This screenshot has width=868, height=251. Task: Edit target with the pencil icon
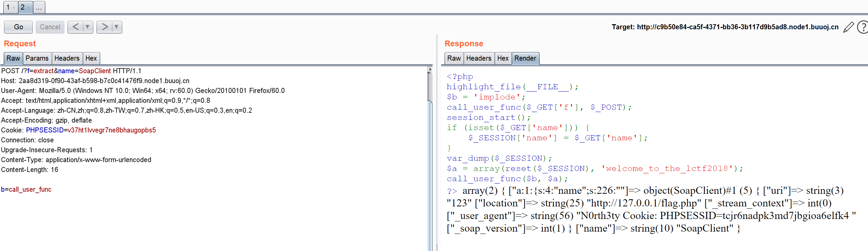(x=849, y=27)
